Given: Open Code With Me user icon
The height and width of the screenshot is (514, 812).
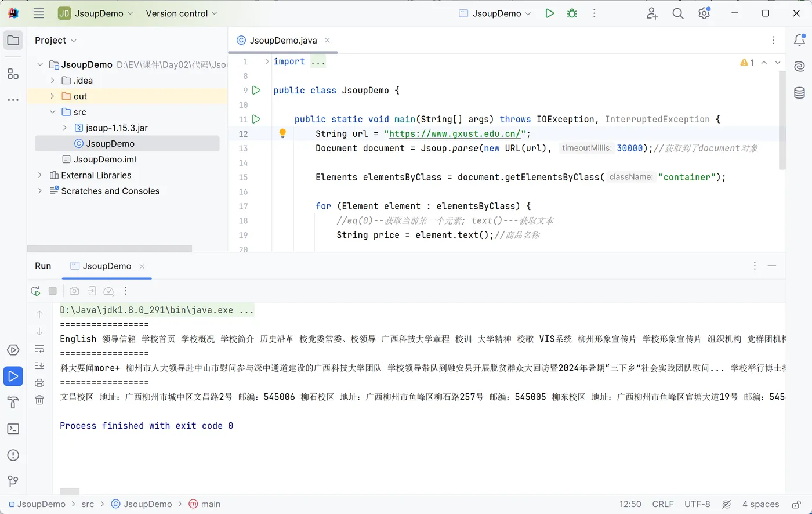Looking at the screenshot, I should 652,13.
